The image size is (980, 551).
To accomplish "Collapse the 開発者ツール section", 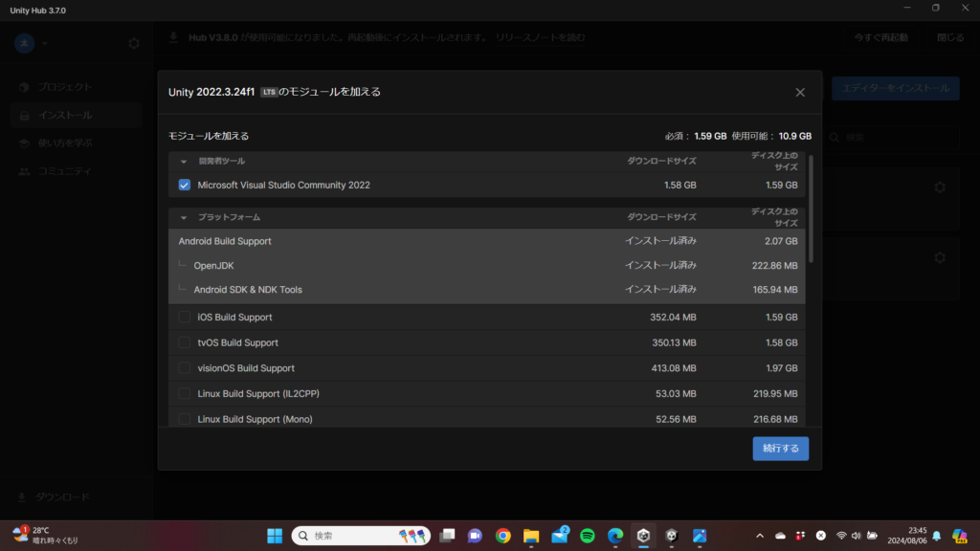I will [184, 161].
